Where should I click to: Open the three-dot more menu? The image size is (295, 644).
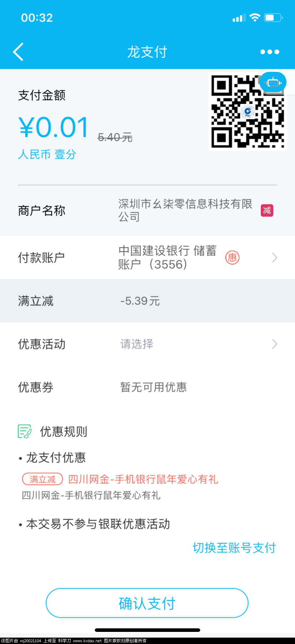coord(270,52)
